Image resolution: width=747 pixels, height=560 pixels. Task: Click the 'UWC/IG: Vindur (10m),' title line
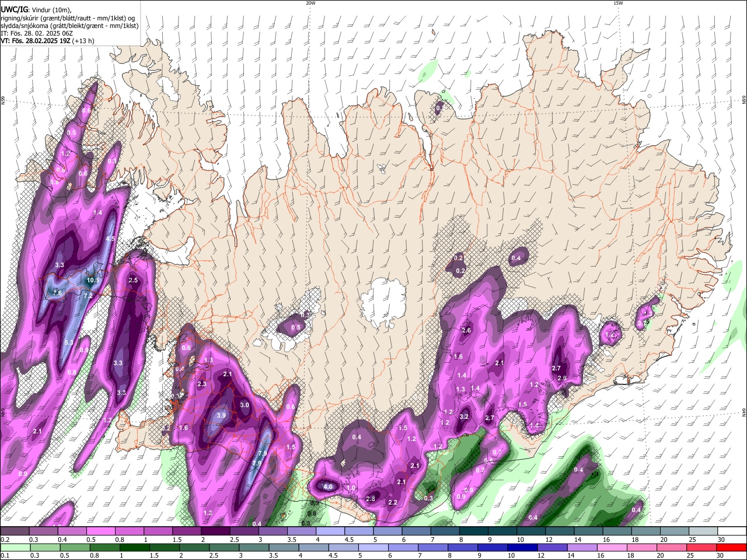coord(35,9)
